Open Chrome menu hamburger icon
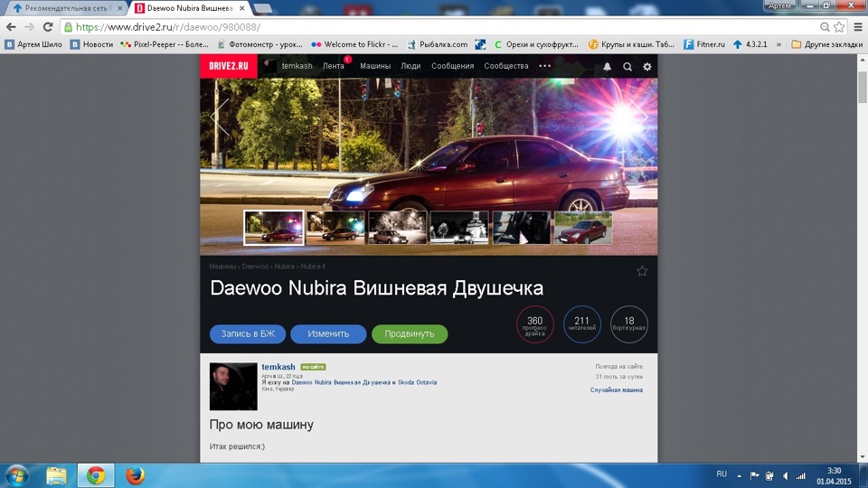Viewport: 868px width, 488px height. tap(858, 26)
